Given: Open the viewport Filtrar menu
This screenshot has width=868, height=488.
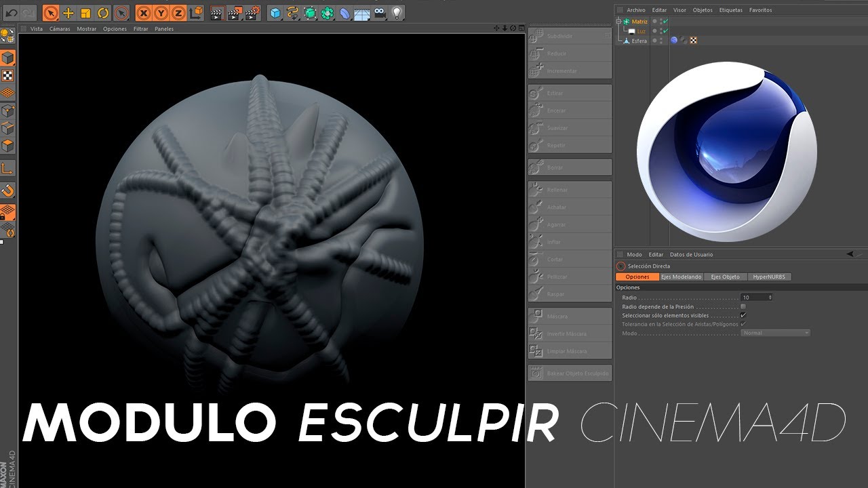Looking at the screenshot, I should [x=141, y=29].
